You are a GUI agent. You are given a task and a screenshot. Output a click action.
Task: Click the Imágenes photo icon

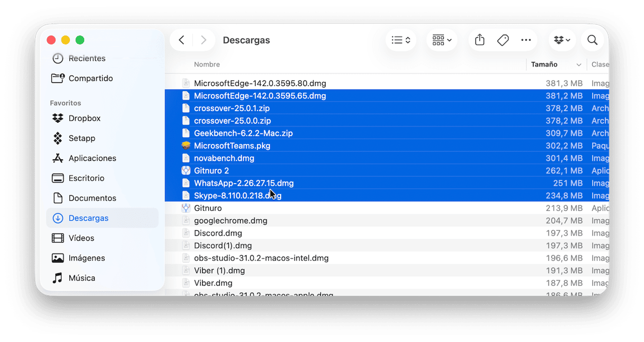(58, 258)
